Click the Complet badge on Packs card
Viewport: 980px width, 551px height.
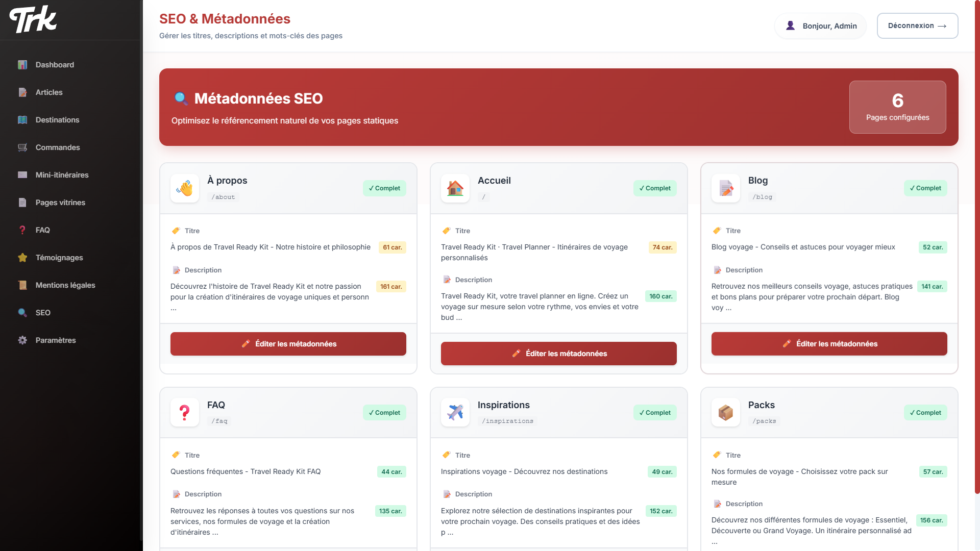(x=925, y=412)
